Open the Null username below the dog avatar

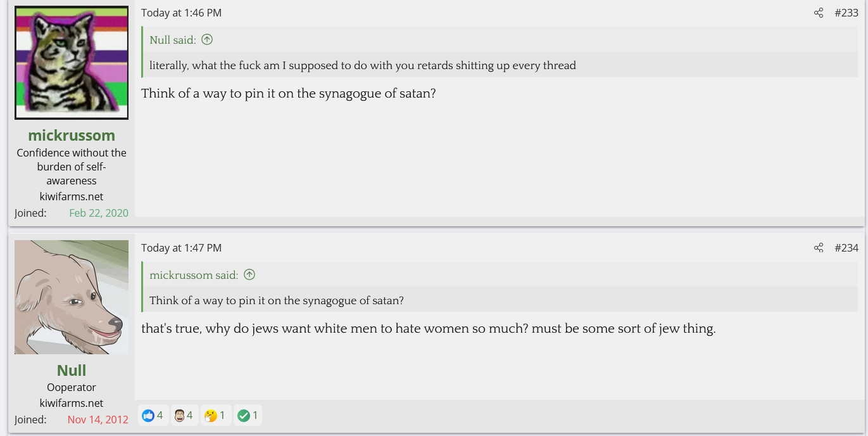pyautogui.click(x=72, y=370)
